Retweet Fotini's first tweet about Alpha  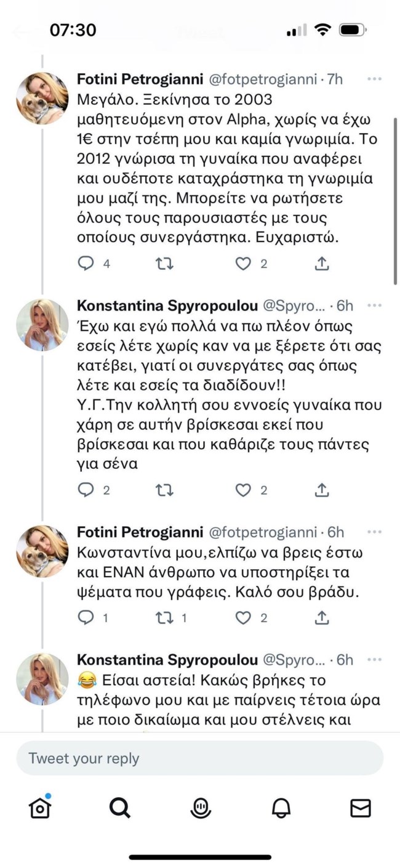[164, 264]
